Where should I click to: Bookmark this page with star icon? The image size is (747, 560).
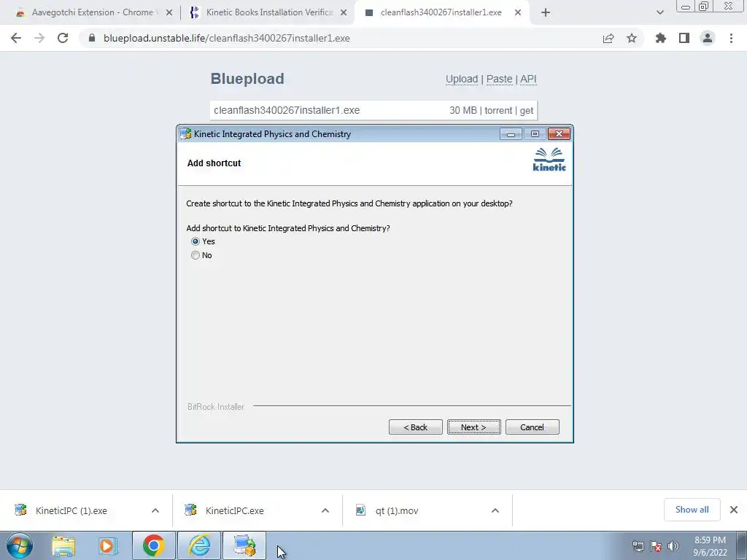tap(632, 38)
